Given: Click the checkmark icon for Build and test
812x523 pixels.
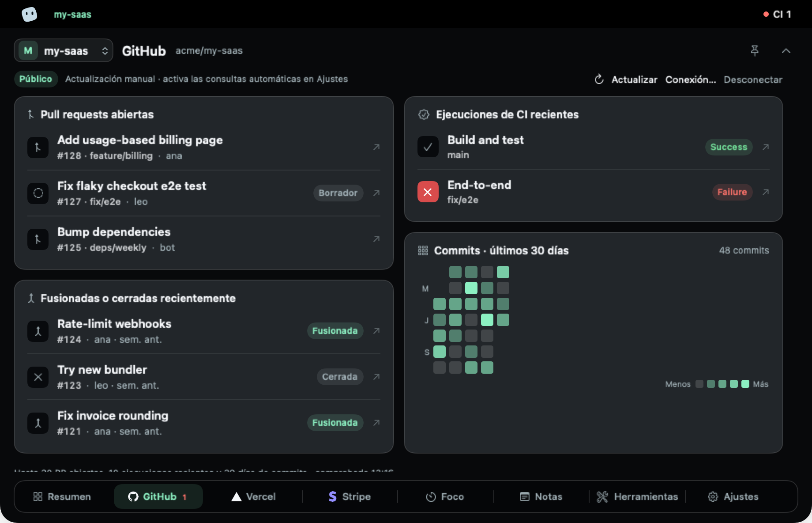Looking at the screenshot, I should pyautogui.click(x=428, y=147).
